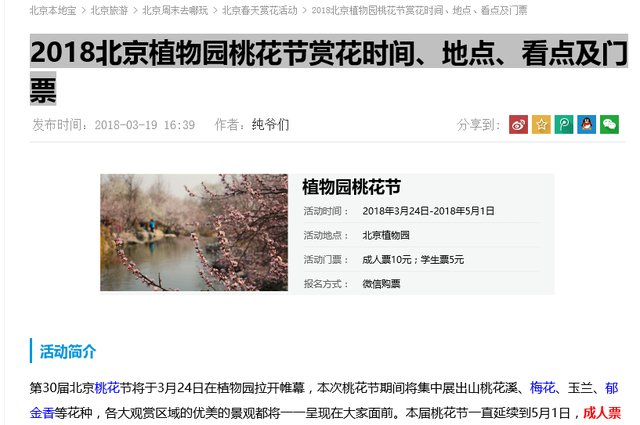Viewport: 640px width, 425px height.
Task: Follow the blue 梅花 link
Action: (542, 387)
